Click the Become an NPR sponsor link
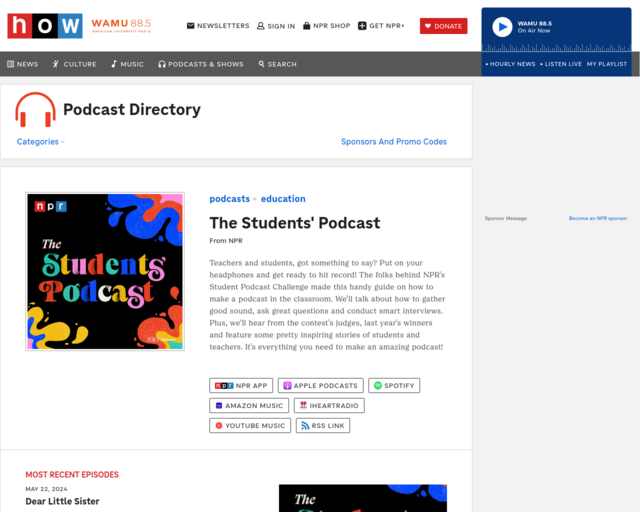This screenshot has width=640, height=512. tap(598, 218)
